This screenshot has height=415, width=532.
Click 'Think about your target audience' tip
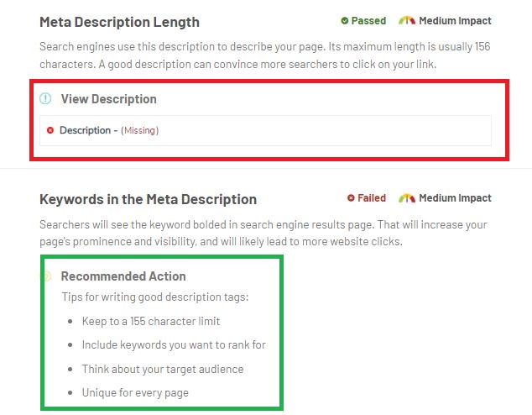[x=163, y=369]
